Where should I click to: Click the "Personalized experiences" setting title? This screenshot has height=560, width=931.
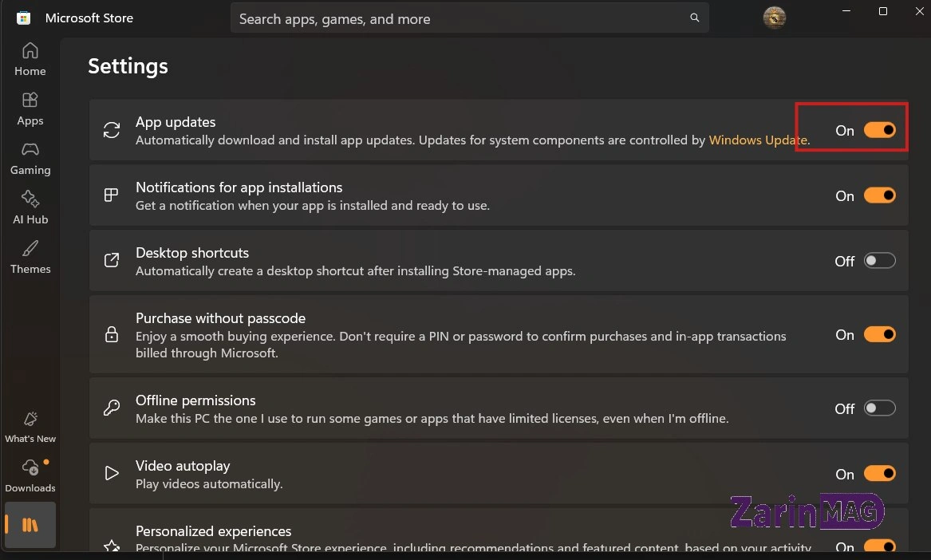click(x=213, y=531)
